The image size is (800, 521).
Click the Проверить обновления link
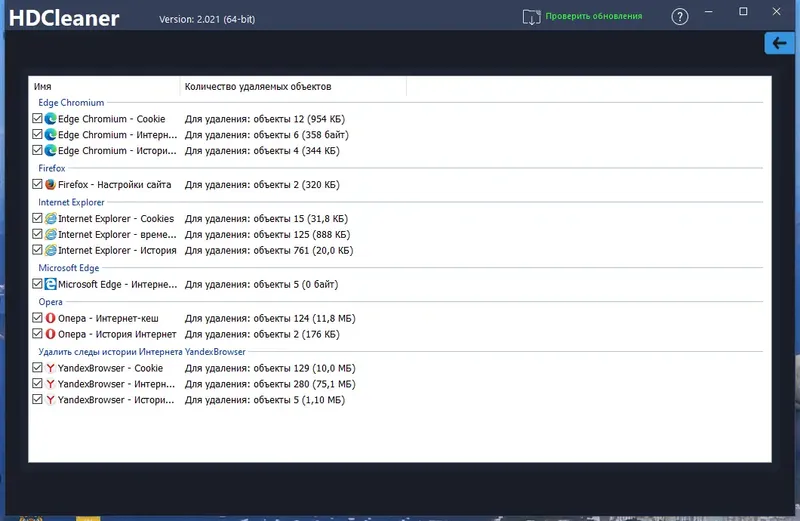(594, 16)
